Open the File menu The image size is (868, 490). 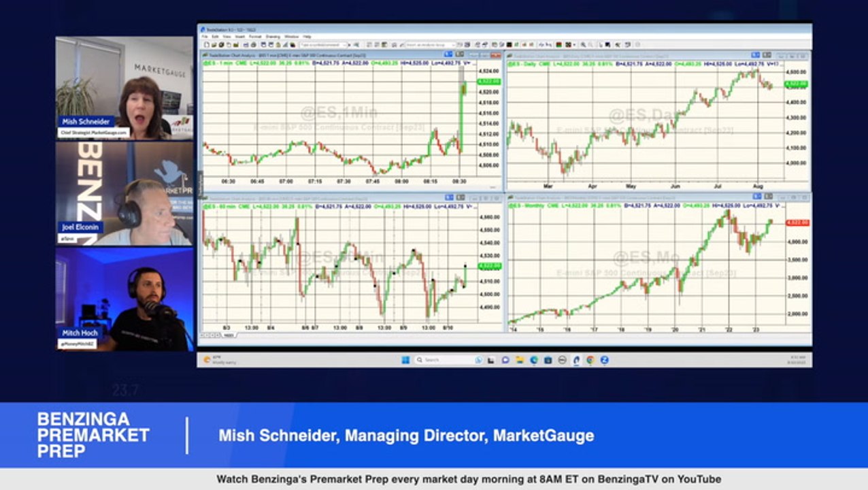(x=205, y=36)
